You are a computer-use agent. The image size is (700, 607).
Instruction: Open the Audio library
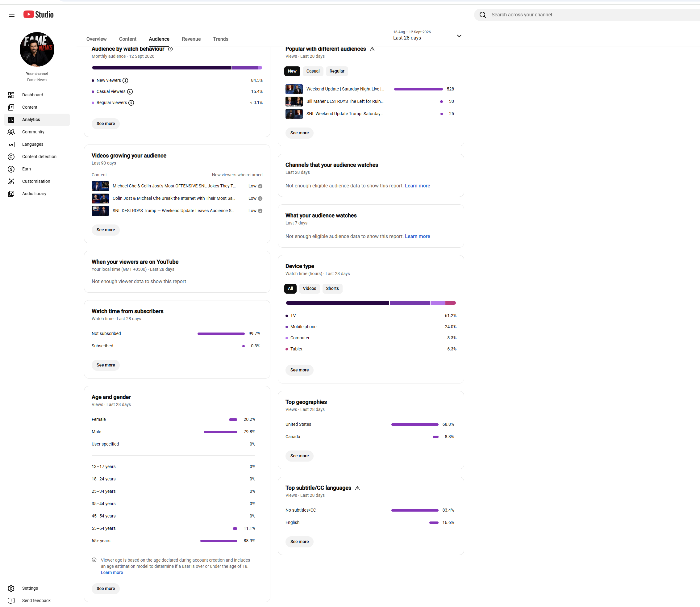(x=37, y=194)
